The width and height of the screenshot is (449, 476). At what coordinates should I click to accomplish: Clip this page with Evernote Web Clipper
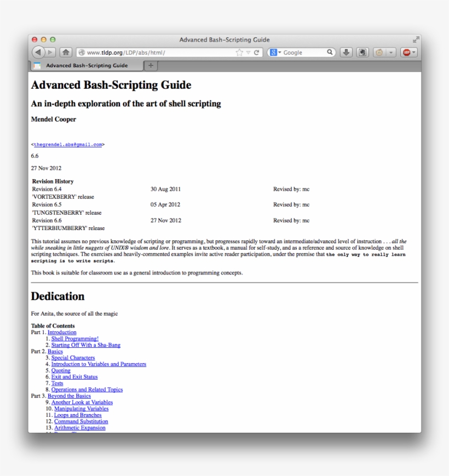(362, 52)
